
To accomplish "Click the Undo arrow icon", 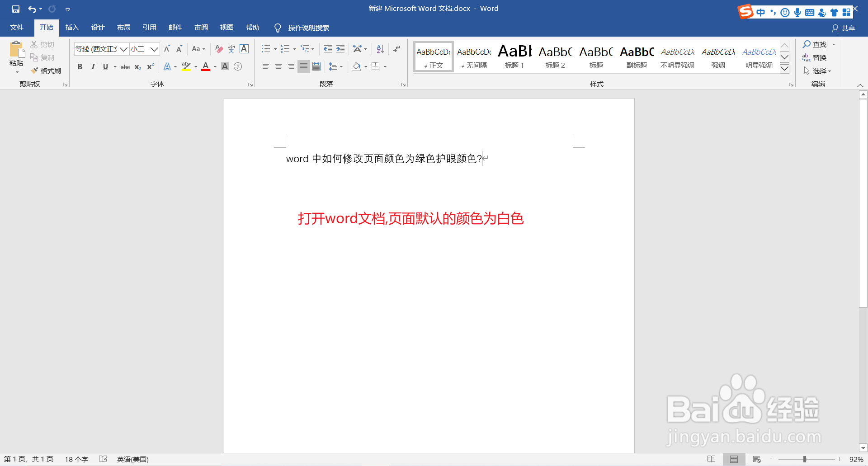I will 32,9.
